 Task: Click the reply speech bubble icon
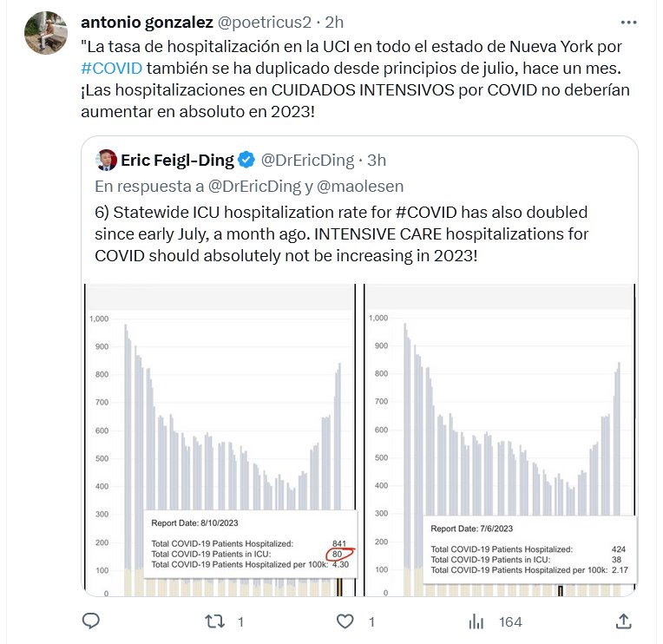coord(90,621)
